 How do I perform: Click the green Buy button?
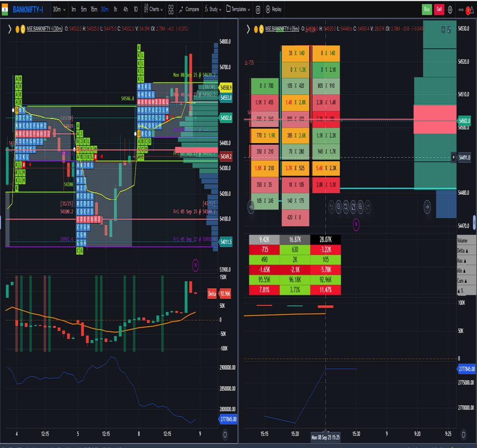click(426, 9)
